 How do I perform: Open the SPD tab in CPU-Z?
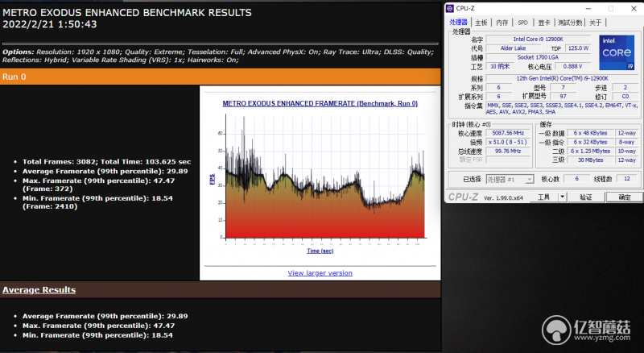tap(522, 23)
